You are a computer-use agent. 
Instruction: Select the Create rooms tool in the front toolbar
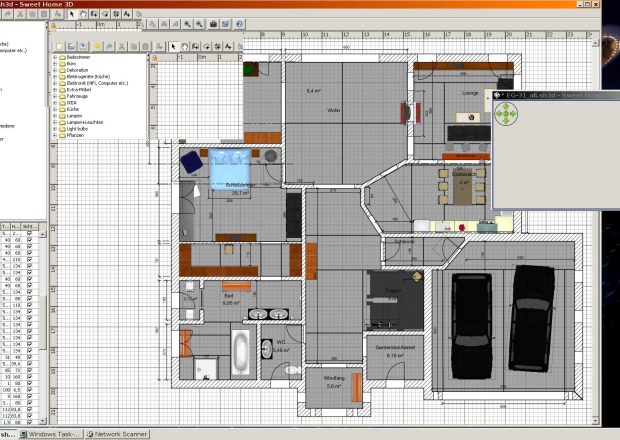(206, 47)
